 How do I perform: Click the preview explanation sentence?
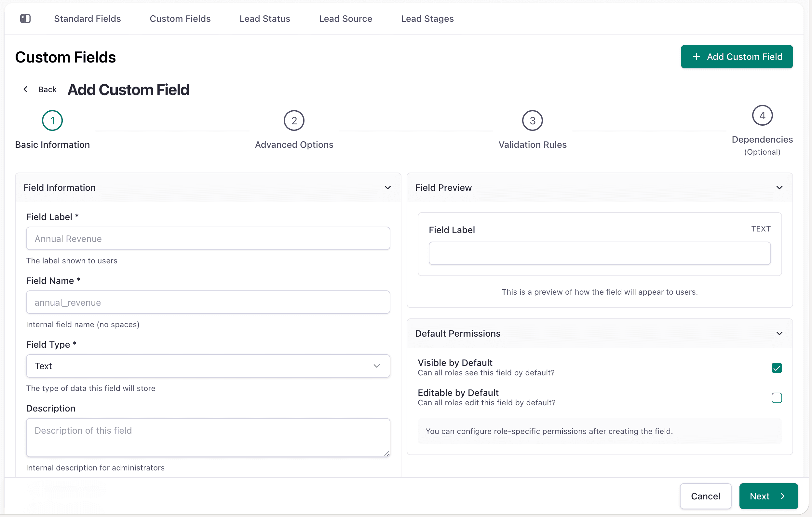[x=600, y=292]
